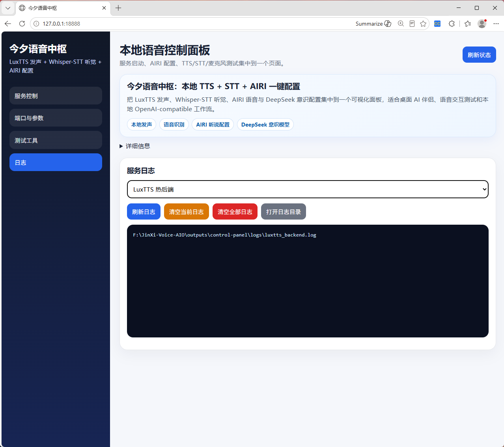Click the luxtts_backend.log path text
This screenshot has width=504, height=447.
(x=224, y=235)
